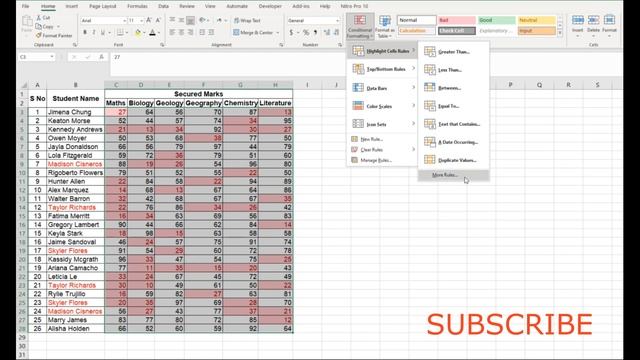Image resolution: width=640 pixels, height=360 pixels.
Task: Expand Font dialog launcher
Action: coord(162,45)
